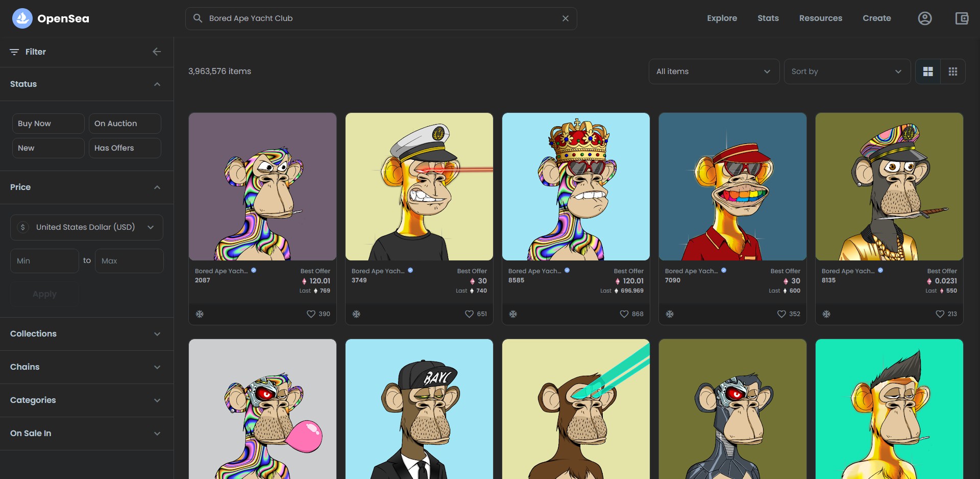The width and height of the screenshot is (980, 479).
Task: Open the Explore menu
Action: (x=722, y=18)
